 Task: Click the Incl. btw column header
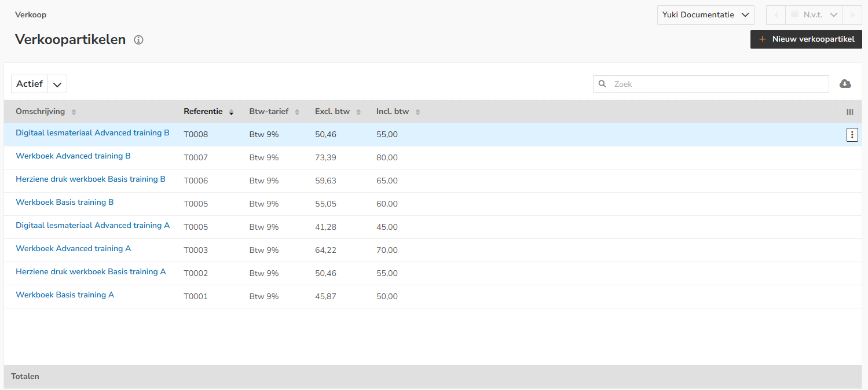click(x=393, y=112)
